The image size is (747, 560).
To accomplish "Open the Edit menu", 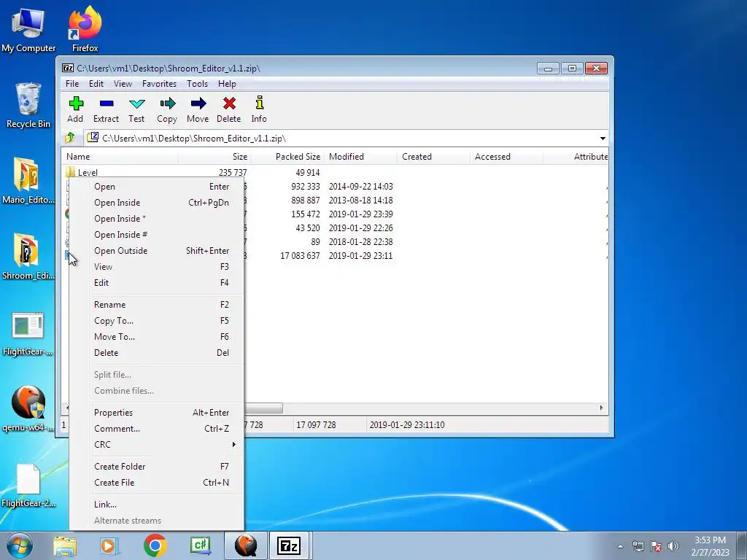I will [96, 83].
